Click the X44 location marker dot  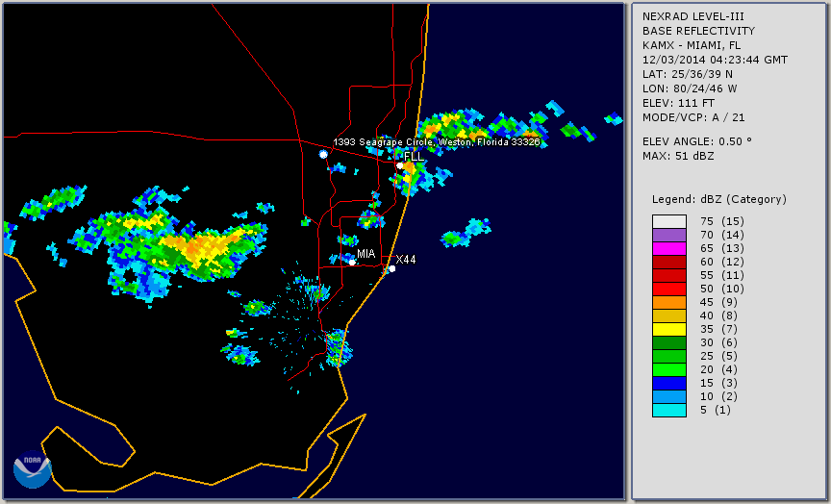(392, 268)
